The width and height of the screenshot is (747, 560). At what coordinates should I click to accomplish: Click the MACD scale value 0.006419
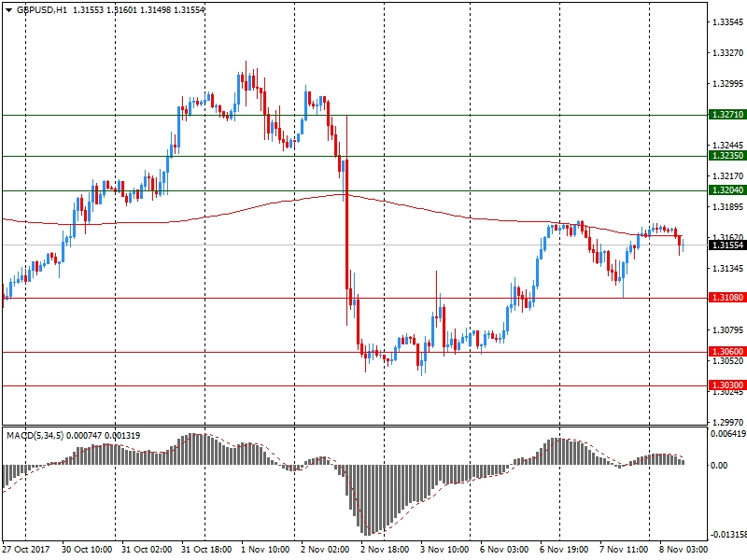[728, 434]
